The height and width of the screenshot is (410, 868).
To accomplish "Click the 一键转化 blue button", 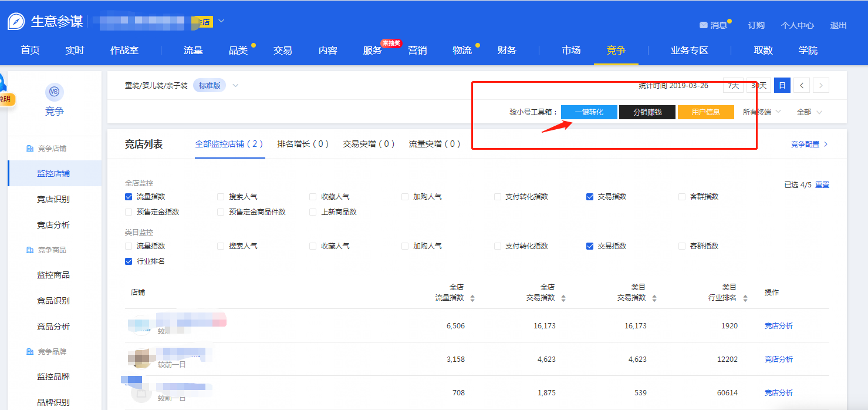I will point(589,112).
